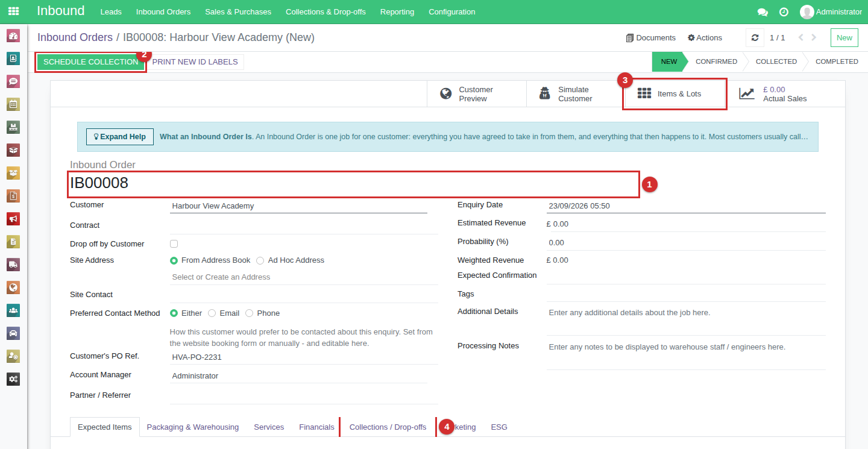Open the calendar sidebar icon
Viewport: 868px width, 449px height.
tap(13, 104)
